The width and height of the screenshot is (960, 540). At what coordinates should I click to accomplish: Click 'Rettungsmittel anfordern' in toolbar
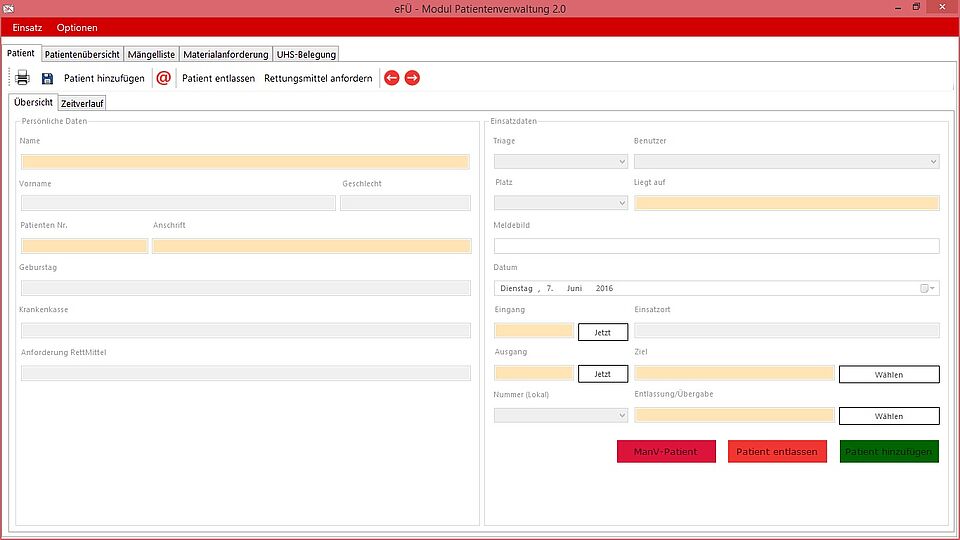(318, 78)
